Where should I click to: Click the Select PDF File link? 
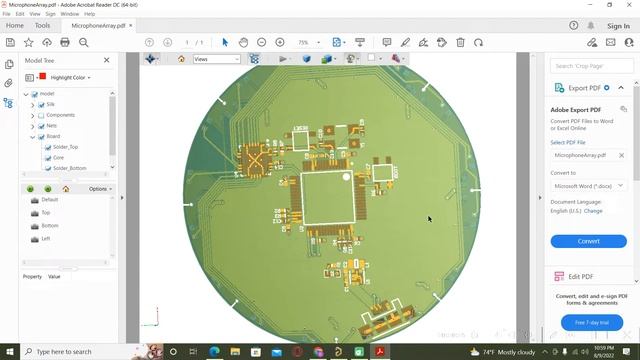click(x=568, y=142)
